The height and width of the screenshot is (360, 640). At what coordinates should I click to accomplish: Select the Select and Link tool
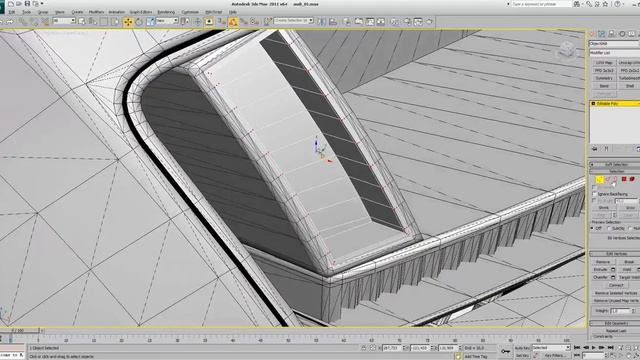23,22
